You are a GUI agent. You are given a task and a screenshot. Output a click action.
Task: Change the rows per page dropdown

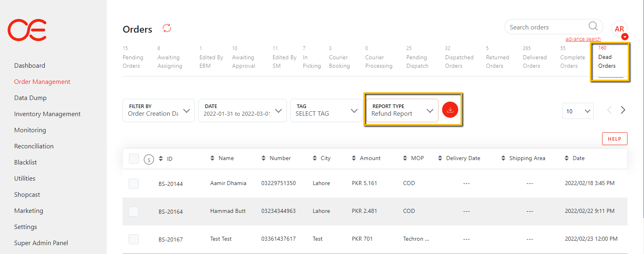(x=578, y=111)
